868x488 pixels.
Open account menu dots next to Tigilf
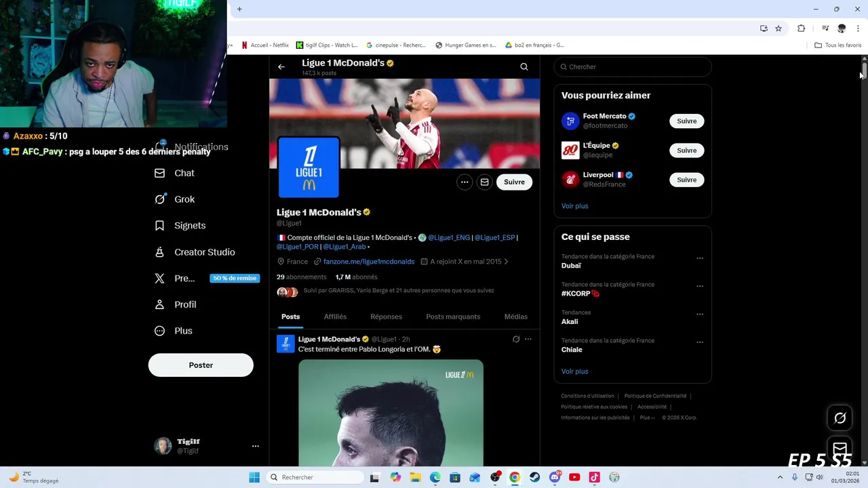(255, 446)
